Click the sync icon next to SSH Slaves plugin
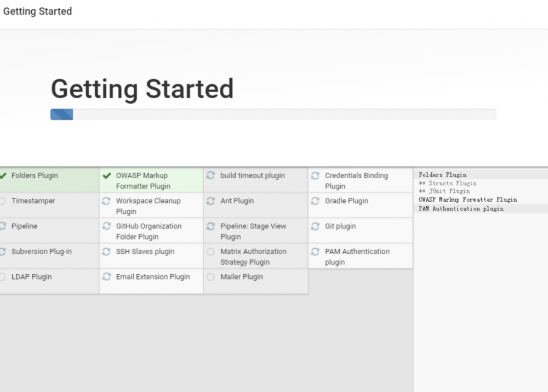 click(x=106, y=252)
